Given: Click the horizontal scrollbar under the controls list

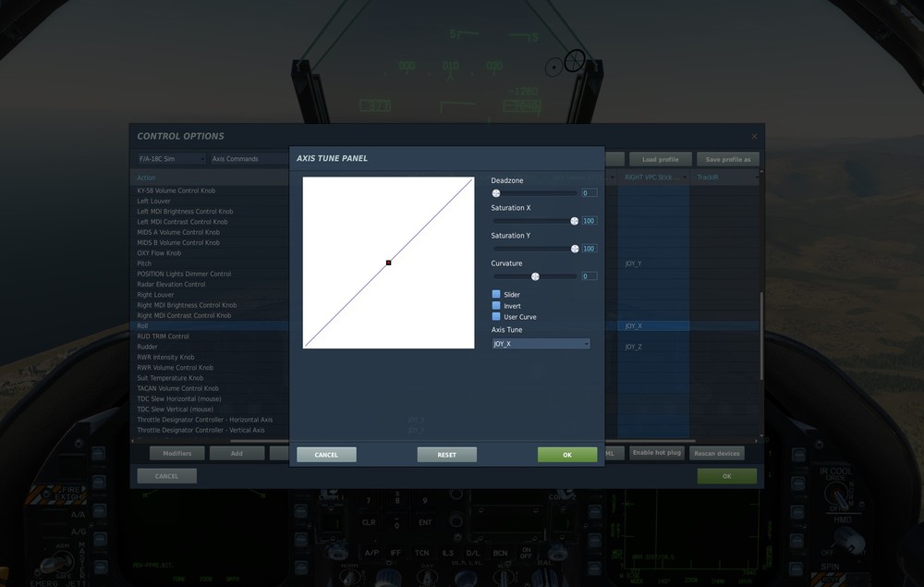Looking at the screenshot, I should (463, 440).
